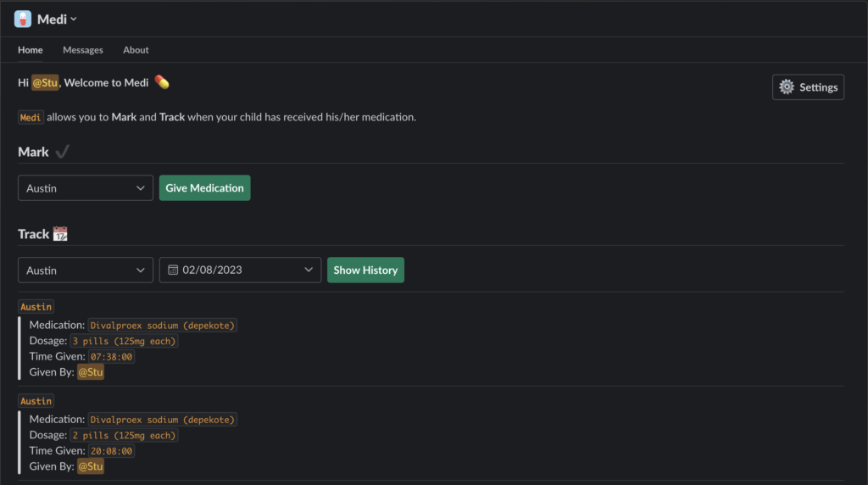Screen dimensions: 868x485
Task: Open the Settings button
Action: (808, 87)
